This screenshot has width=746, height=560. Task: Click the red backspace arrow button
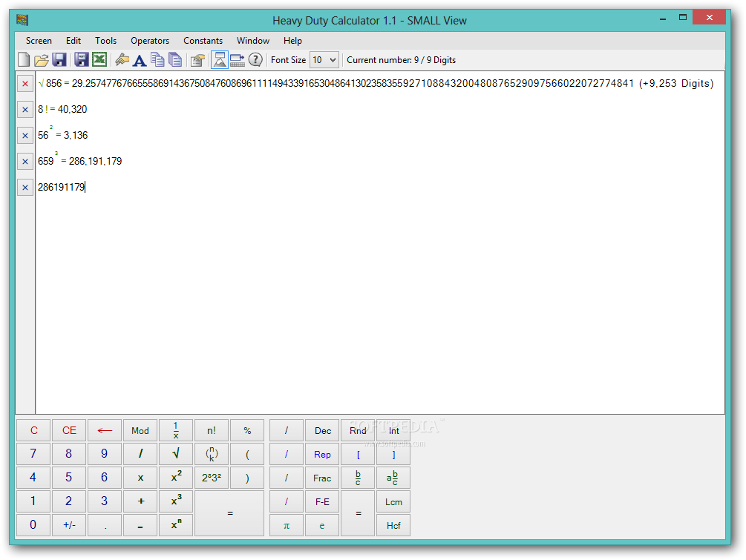[105, 430]
